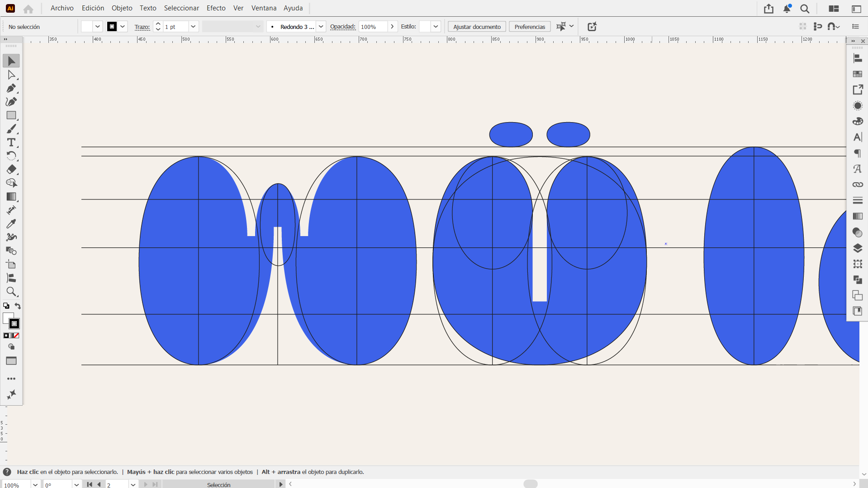Select the Pen tool
Image resolution: width=868 pixels, height=488 pixels.
pos(11,88)
